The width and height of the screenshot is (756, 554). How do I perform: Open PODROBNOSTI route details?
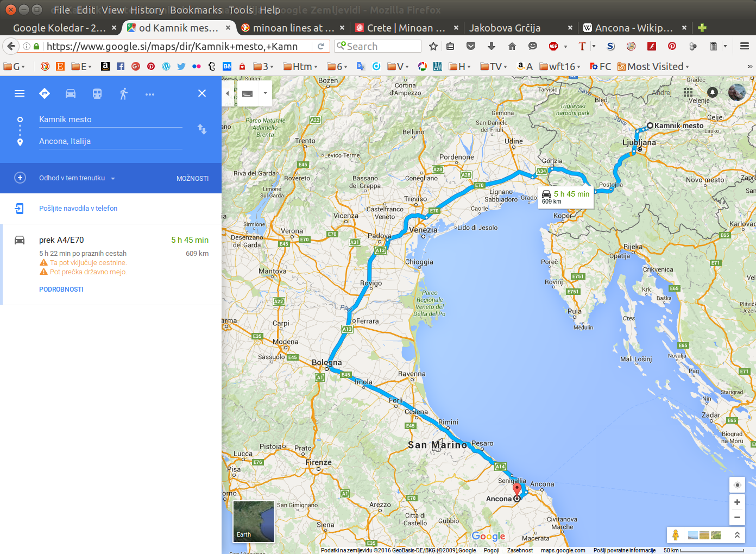[61, 289]
